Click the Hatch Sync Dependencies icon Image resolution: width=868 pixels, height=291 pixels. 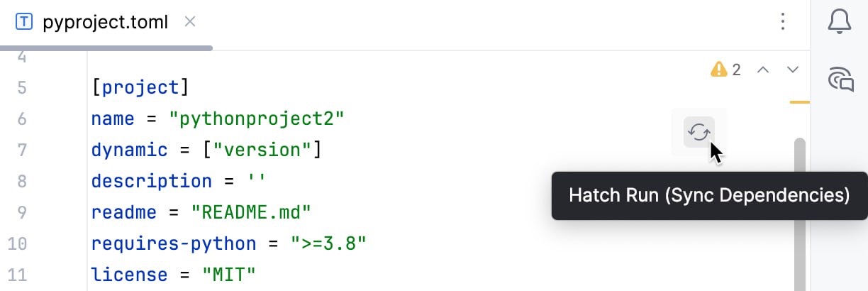click(699, 133)
